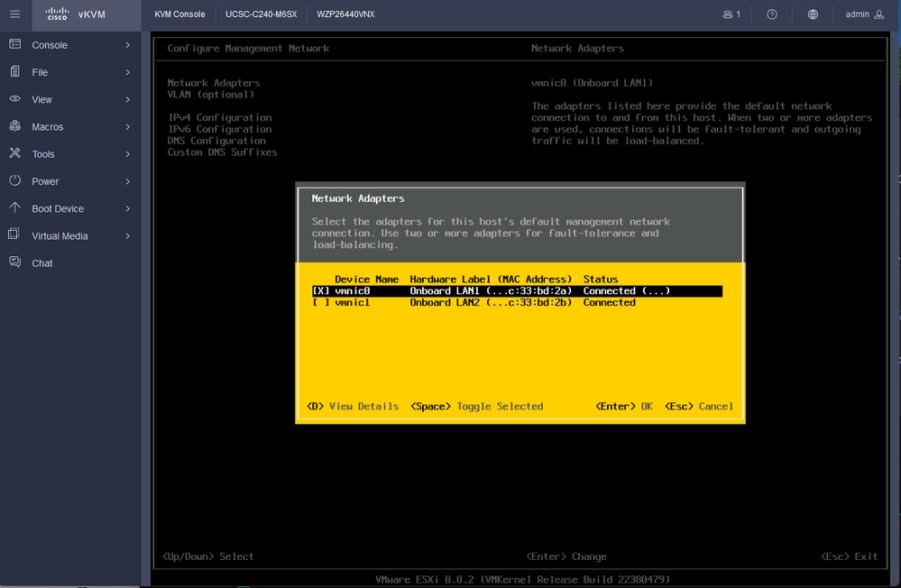Select IPv4 Configuration entry
Viewport: 901px width, 588px height.
pos(219,117)
